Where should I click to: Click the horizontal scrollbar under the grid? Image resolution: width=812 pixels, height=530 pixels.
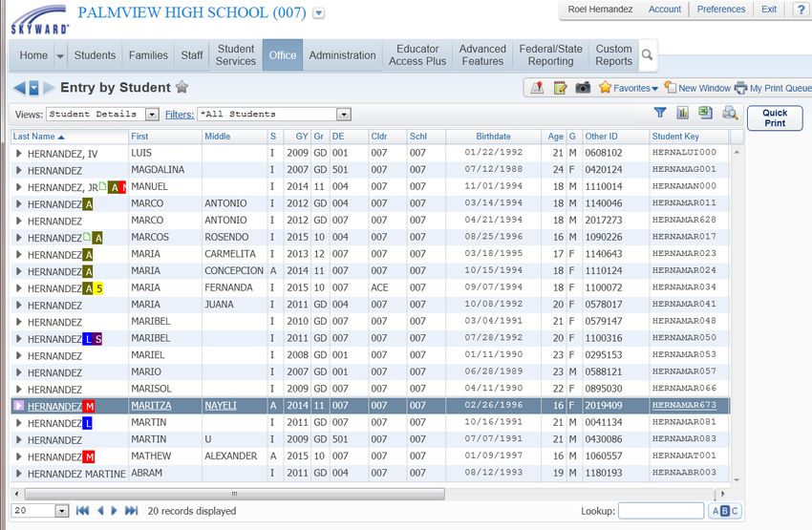coord(235,494)
